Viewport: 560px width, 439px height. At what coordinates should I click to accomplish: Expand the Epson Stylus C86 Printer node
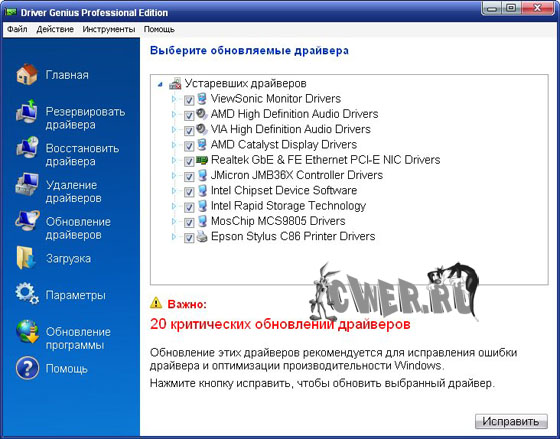click(174, 237)
